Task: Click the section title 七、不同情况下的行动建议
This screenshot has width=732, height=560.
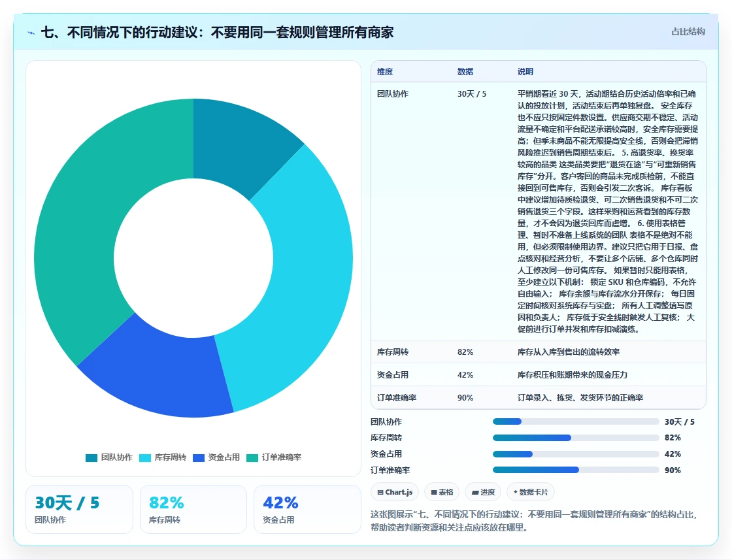Action: tap(218, 32)
